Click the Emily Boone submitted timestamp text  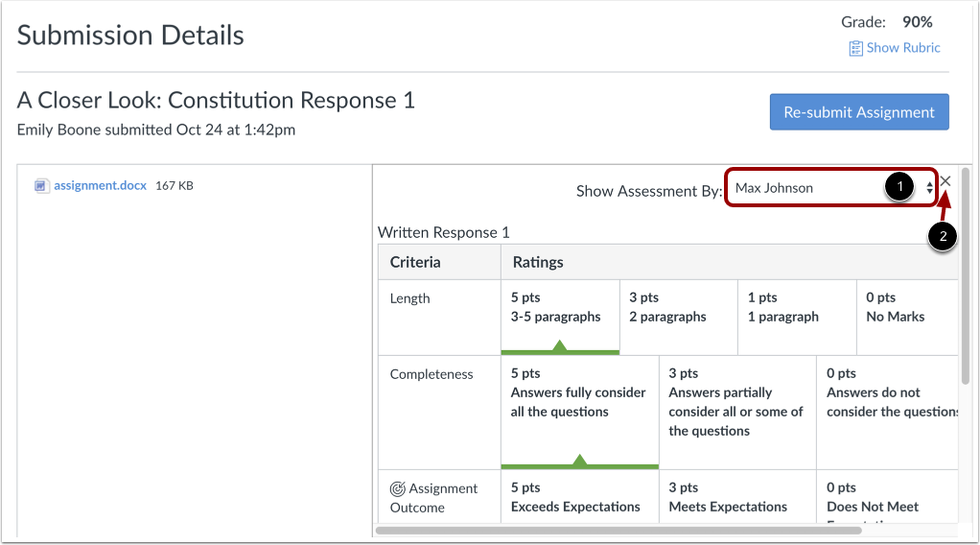(156, 130)
